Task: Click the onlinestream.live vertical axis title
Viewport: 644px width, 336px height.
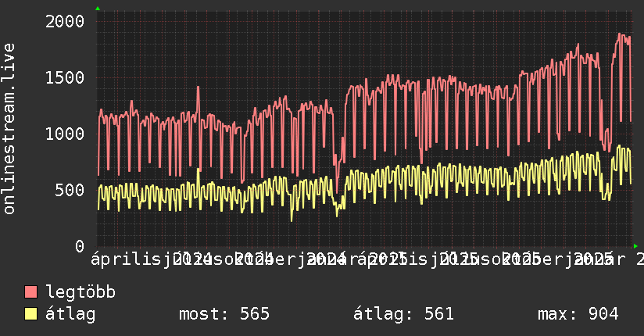Action: pyautogui.click(x=9, y=129)
